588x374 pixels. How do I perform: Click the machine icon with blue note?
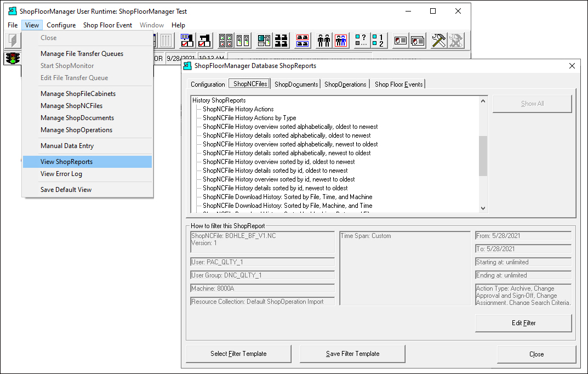186,40
